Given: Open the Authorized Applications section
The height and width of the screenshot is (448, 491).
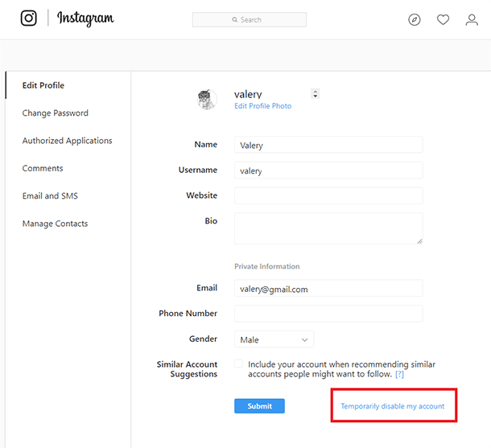Looking at the screenshot, I should point(67,141).
